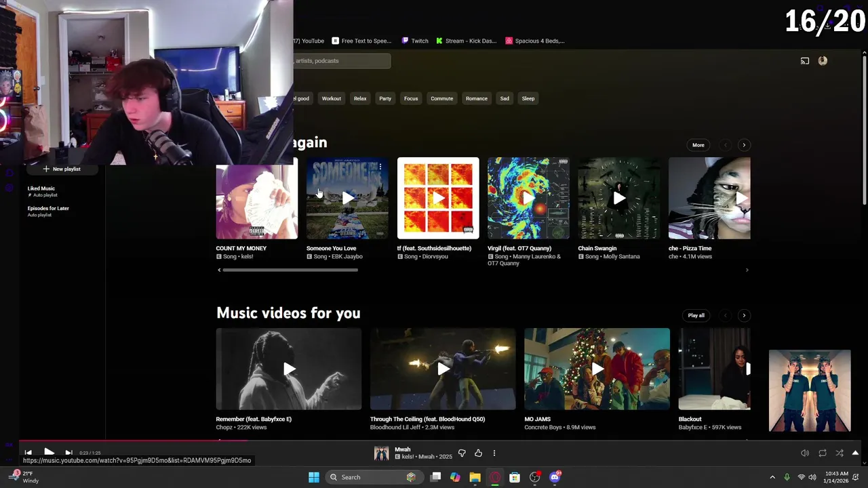
Task: Open the taskbar clock and date
Action: point(837,477)
